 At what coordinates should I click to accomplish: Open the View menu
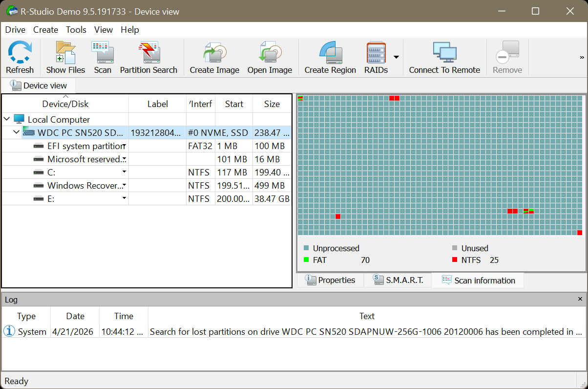[x=104, y=30]
